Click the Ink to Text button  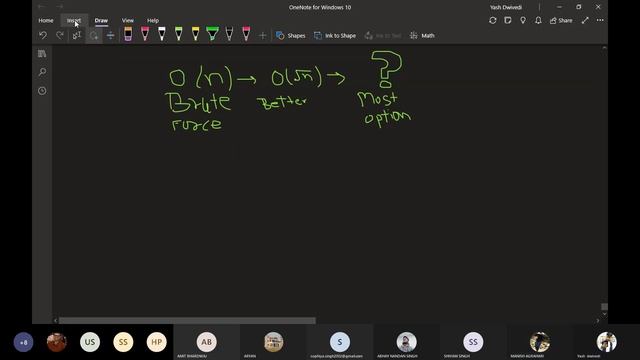point(383,36)
